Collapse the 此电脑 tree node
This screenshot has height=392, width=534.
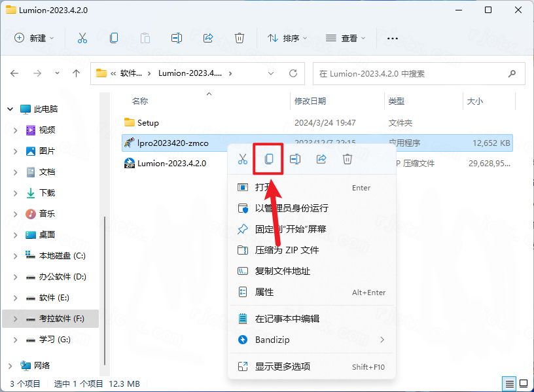pyautogui.click(x=10, y=109)
